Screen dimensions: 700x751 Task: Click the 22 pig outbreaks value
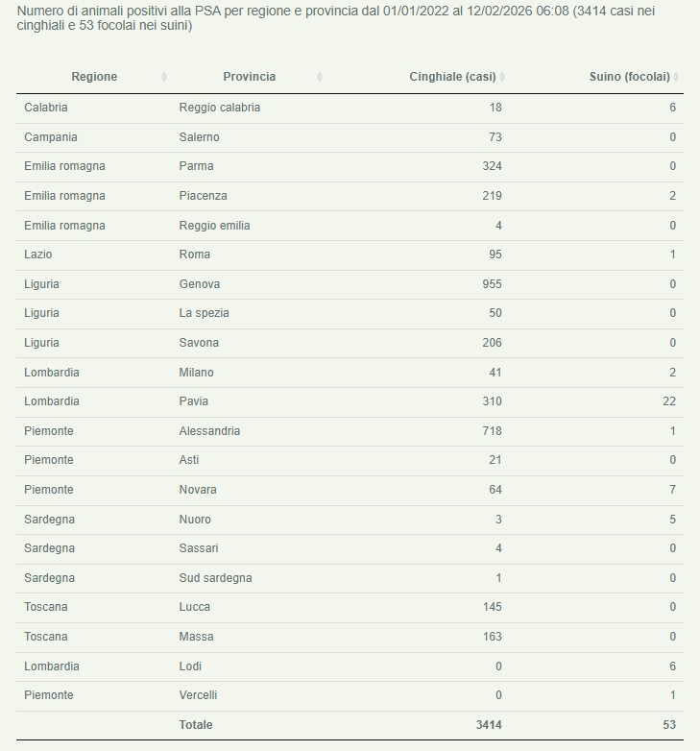point(669,401)
